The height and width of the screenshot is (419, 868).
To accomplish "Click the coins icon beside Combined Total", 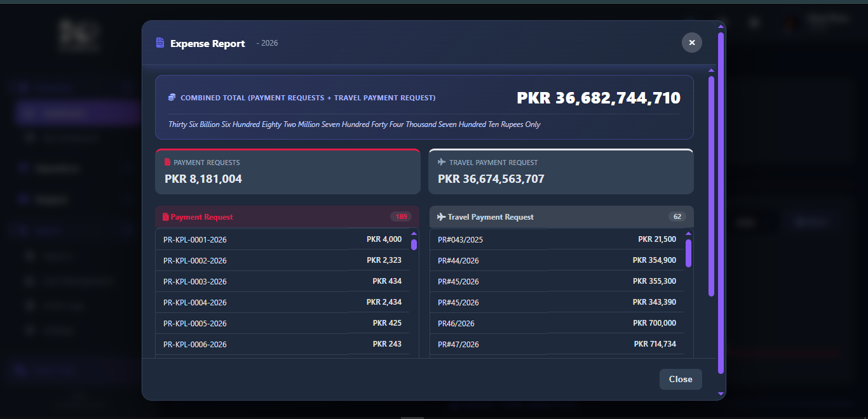I will (x=172, y=98).
